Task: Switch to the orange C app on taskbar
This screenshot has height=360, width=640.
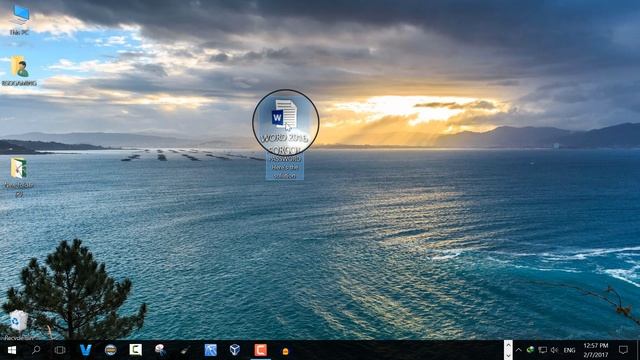Action: [260, 350]
